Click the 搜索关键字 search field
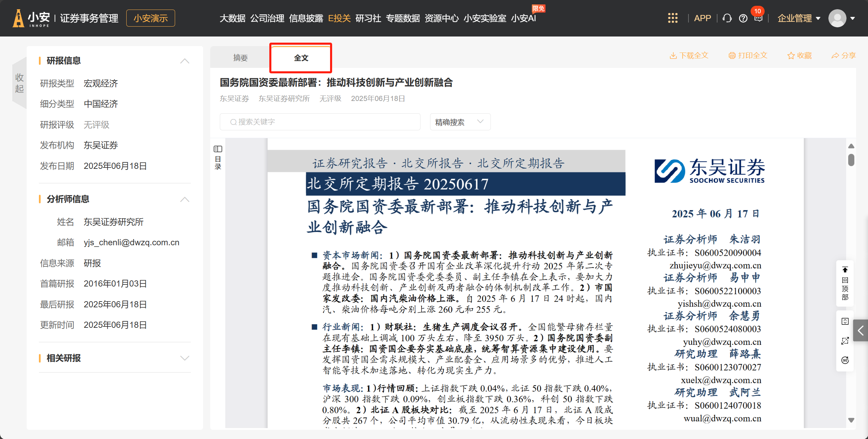 point(320,122)
